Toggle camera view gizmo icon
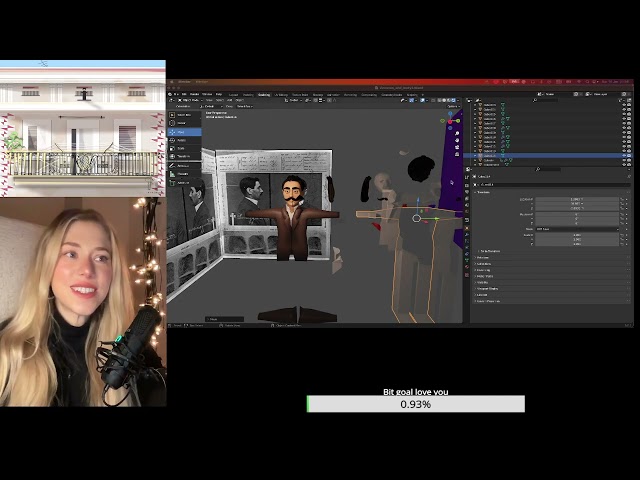 (x=457, y=147)
